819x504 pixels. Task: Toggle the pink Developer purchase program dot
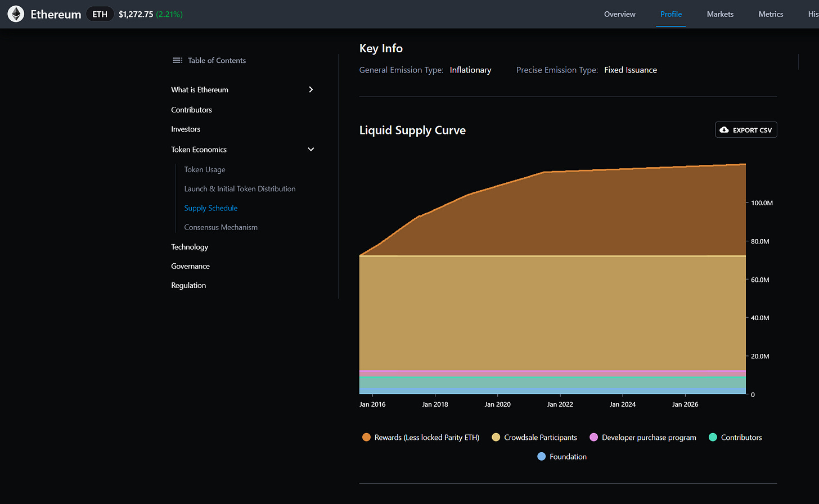coord(593,437)
